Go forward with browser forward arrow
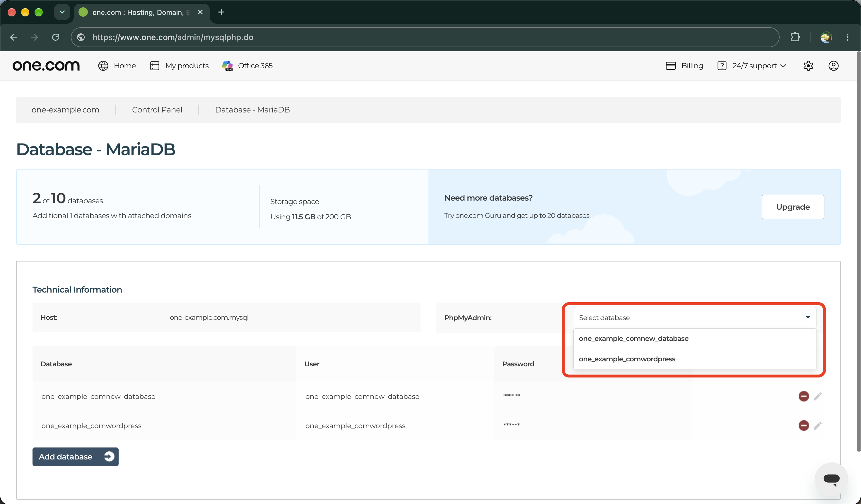This screenshot has width=861, height=504. click(x=34, y=37)
